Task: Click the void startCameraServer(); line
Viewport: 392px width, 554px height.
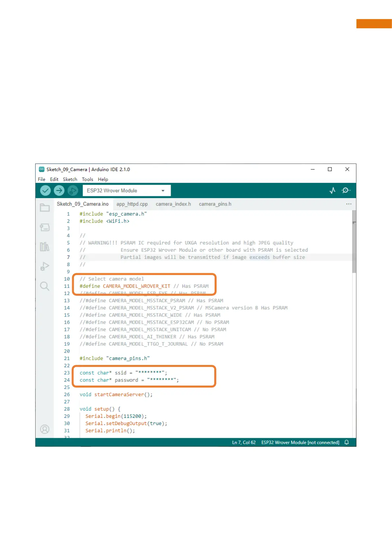Action: click(x=116, y=394)
